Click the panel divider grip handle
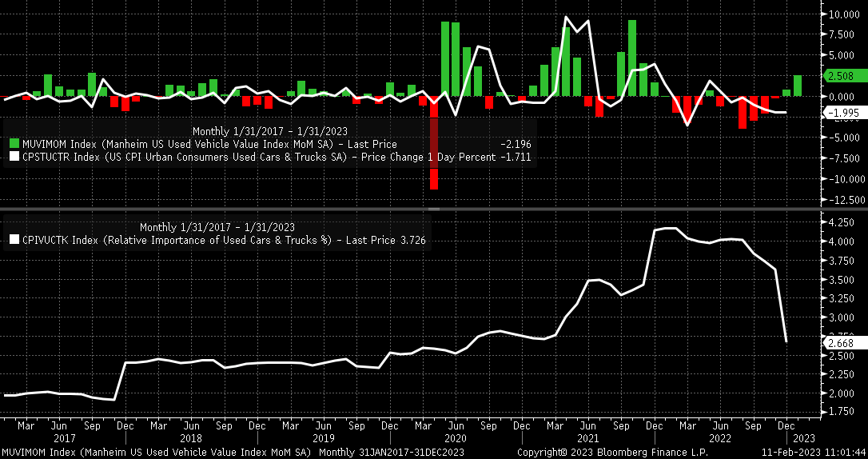 [434, 209]
